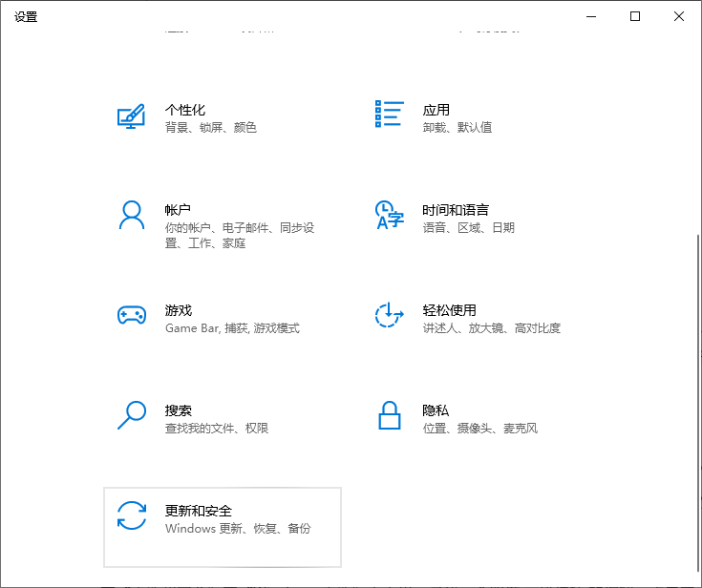
Task: Open the 搜索 magnifier icon
Action: pos(132,415)
